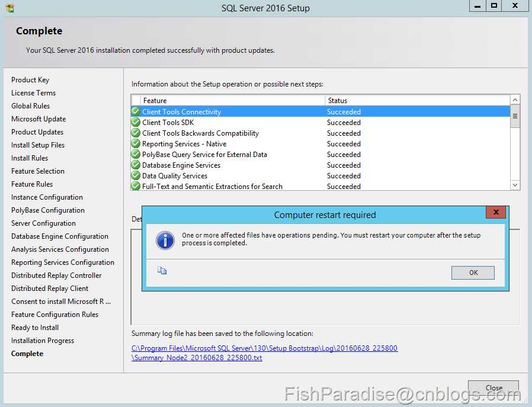Select Reporting Services - Native row
Image resolution: width=532 pixels, height=407 pixels.
(321, 143)
